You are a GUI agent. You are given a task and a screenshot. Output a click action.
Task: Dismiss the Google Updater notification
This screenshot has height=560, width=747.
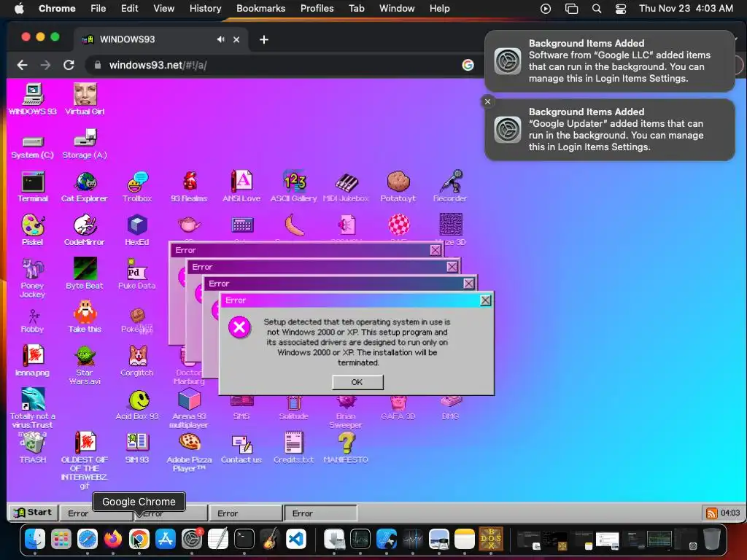pos(487,101)
